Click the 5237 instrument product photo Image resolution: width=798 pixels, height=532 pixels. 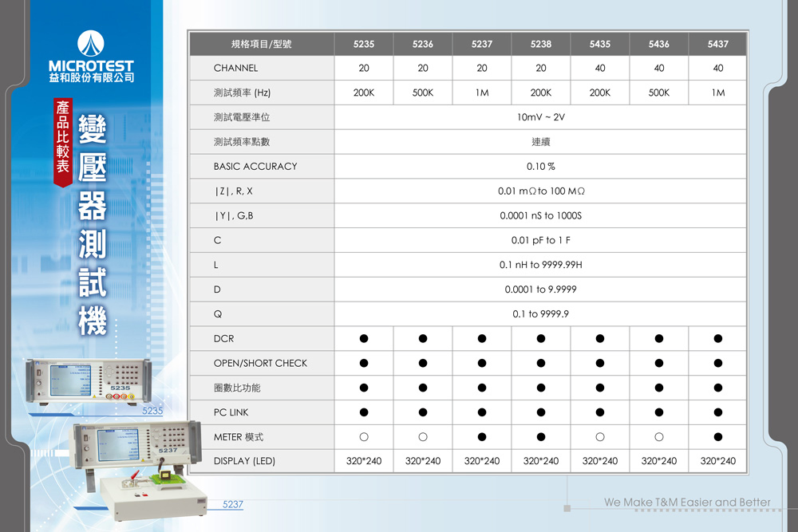pyautogui.click(x=138, y=471)
